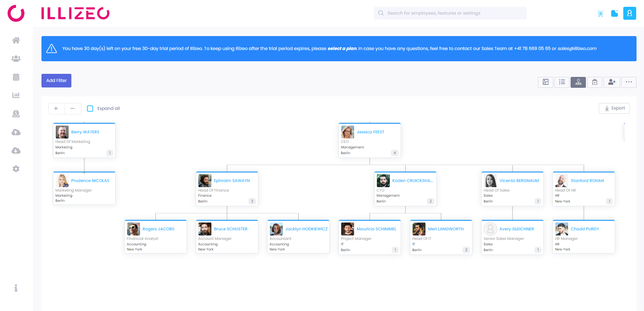This screenshot has width=644, height=311.
Task: Click the trial warning triangle icon
Action: point(51,49)
